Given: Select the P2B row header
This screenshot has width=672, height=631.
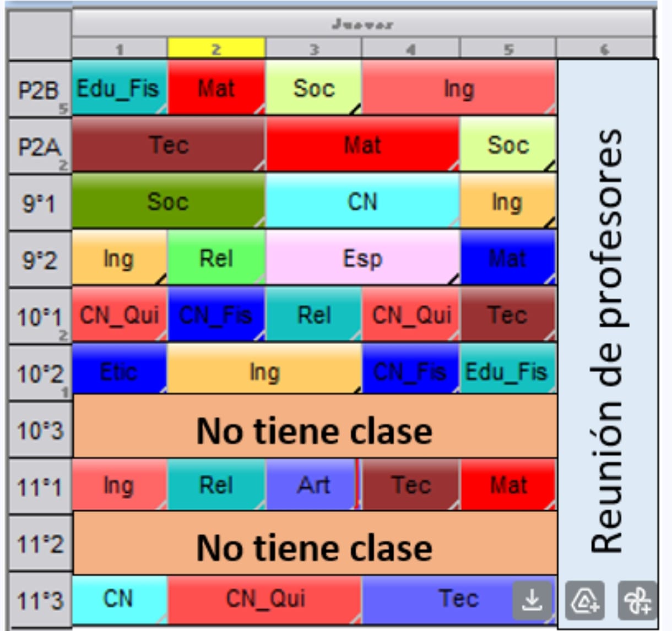Looking at the screenshot, I should coord(39,89).
